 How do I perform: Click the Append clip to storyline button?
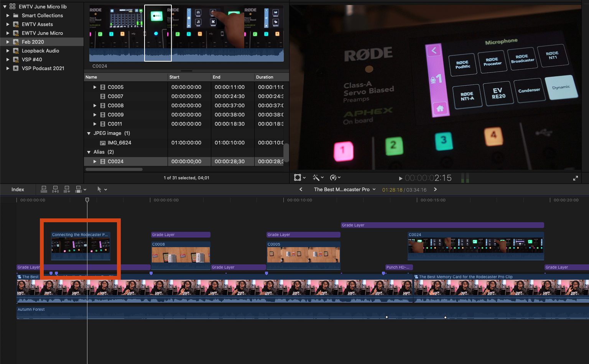click(x=67, y=189)
